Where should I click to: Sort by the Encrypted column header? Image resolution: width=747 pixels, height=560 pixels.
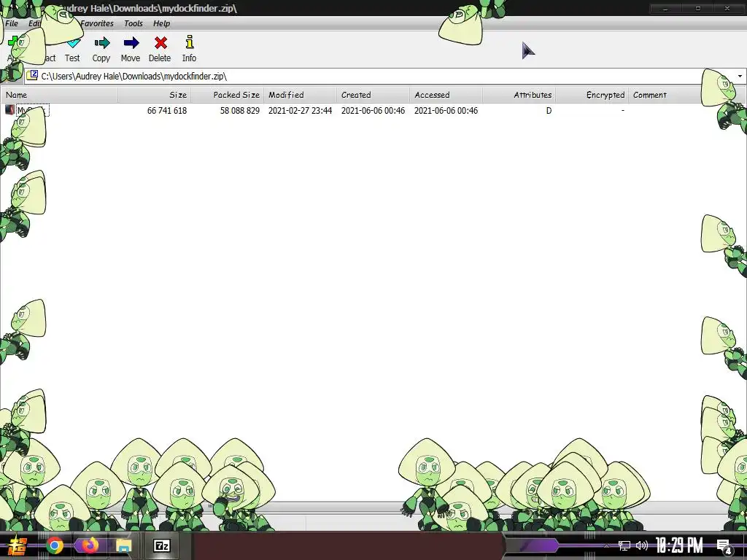tap(592, 95)
